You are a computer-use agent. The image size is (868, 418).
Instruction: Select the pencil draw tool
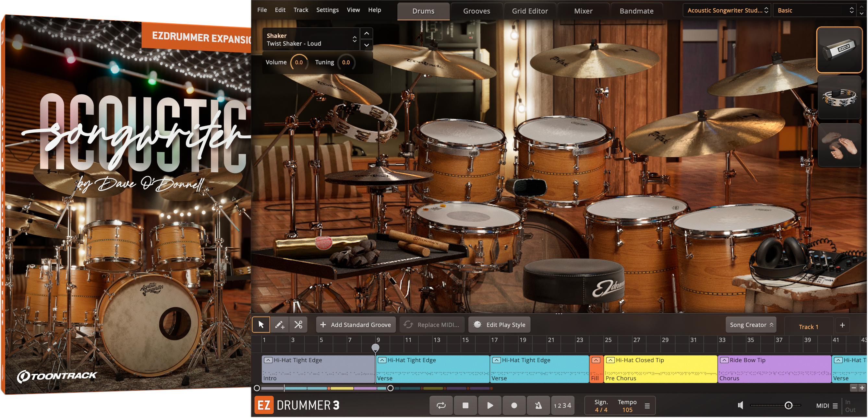tap(279, 324)
